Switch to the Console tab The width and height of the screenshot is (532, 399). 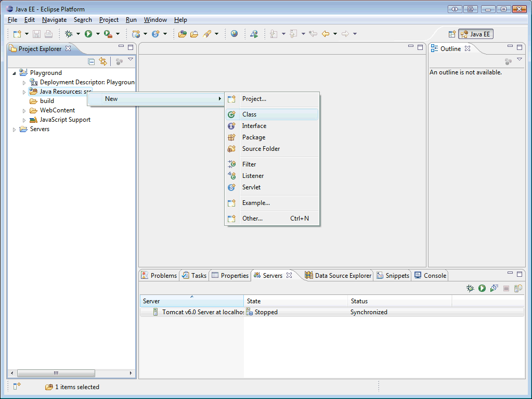click(430, 276)
